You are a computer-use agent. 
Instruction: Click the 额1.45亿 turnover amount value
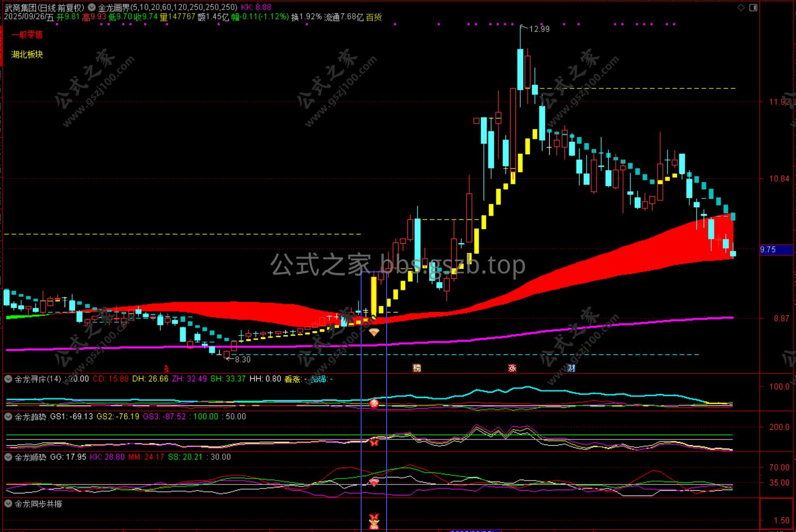coord(213,17)
